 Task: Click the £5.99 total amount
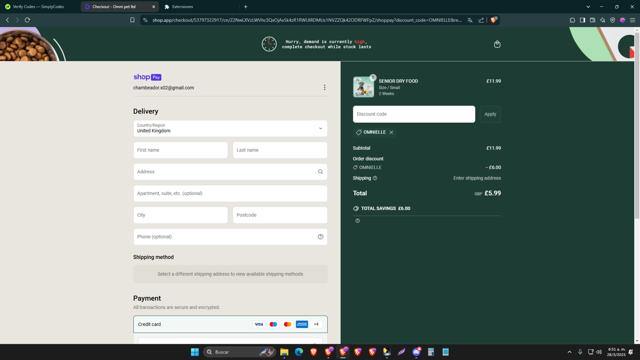pos(492,193)
